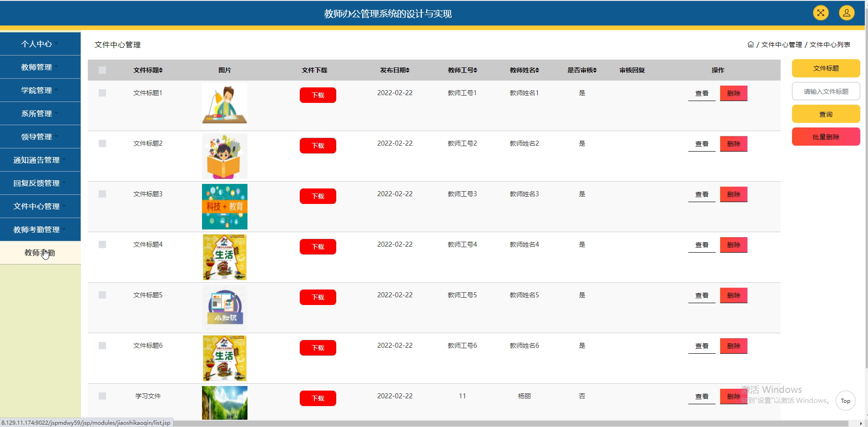Sort by 教师姓名 column arrows

537,70
